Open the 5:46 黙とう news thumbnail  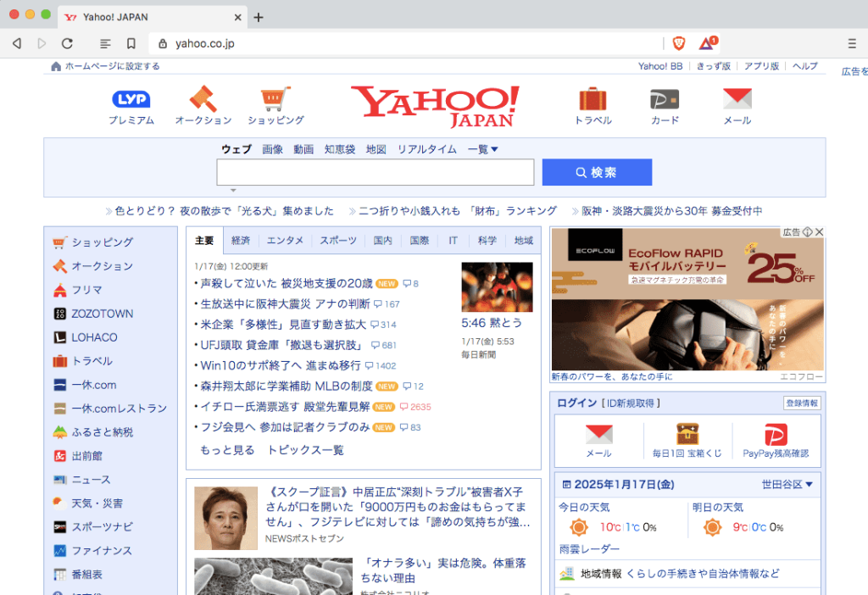[x=497, y=287]
